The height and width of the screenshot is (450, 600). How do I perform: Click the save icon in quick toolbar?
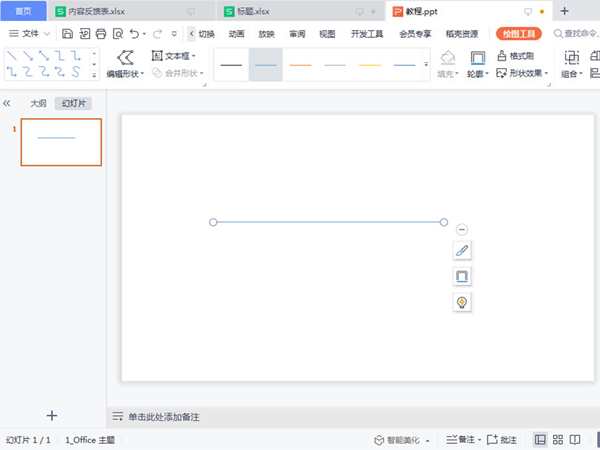coord(67,33)
